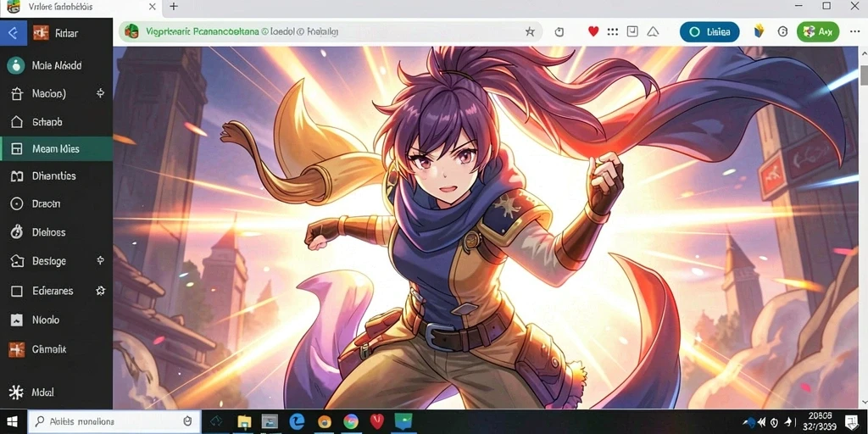Select the Meam kiies sidebar item
The height and width of the screenshot is (434, 868).
pyautogui.click(x=57, y=149)
